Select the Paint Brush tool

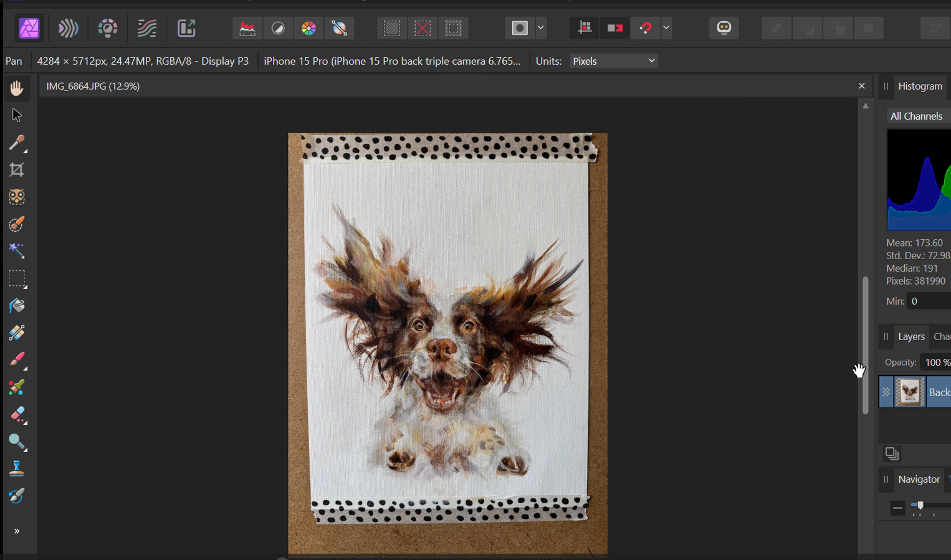click(17, 359)
